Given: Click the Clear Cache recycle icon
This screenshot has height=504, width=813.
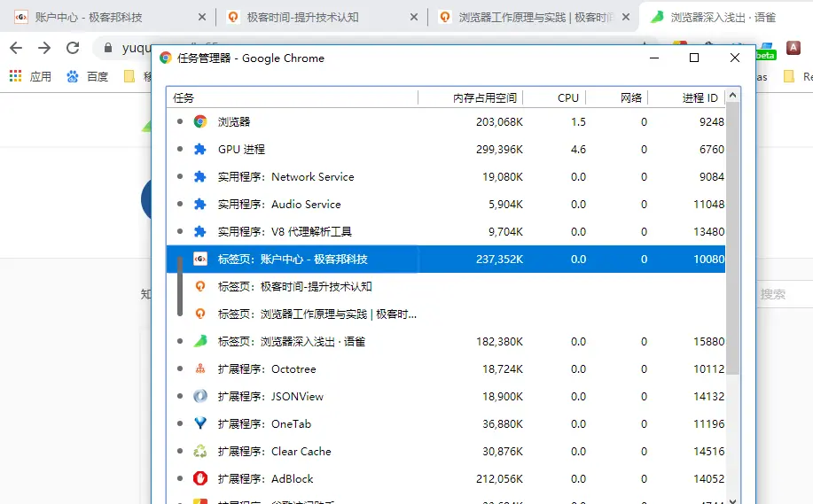Looking at the screenshot, I should point(200,451).
